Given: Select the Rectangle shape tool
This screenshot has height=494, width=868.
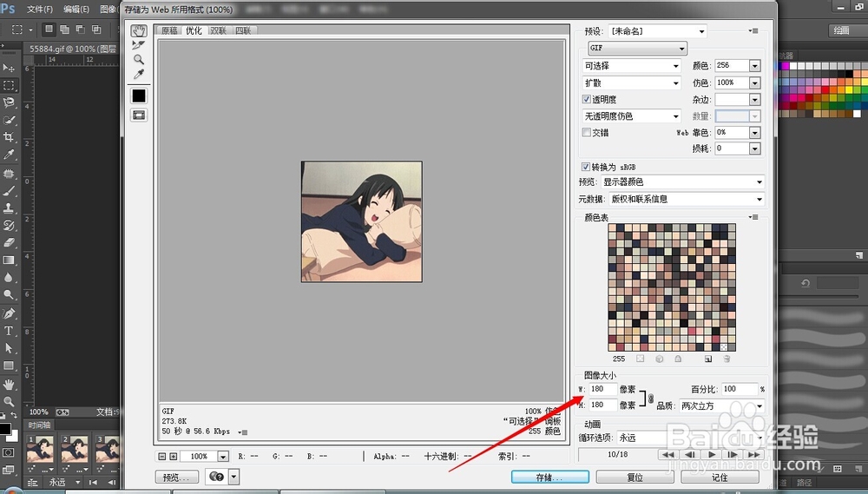Looking at the screenshot, I should pos(9,366).
